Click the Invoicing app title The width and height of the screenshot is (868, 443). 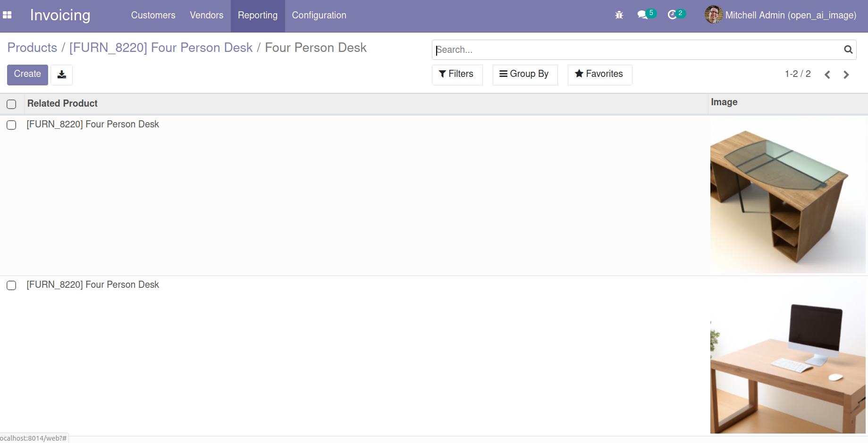[x=60, y=15]
